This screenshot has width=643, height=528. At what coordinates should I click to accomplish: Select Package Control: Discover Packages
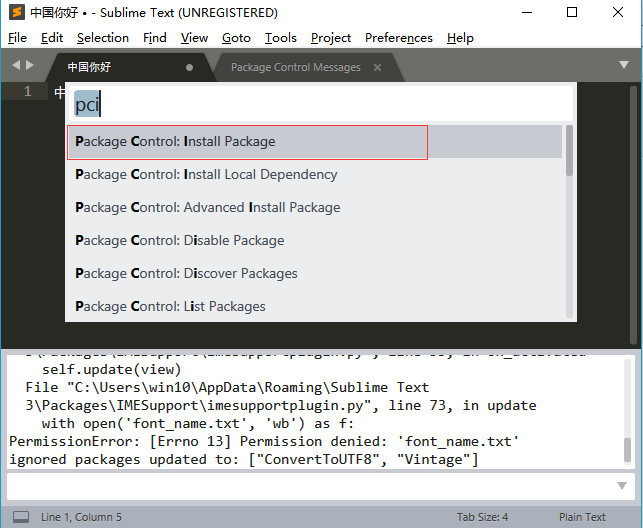click(x=315, y=273)
